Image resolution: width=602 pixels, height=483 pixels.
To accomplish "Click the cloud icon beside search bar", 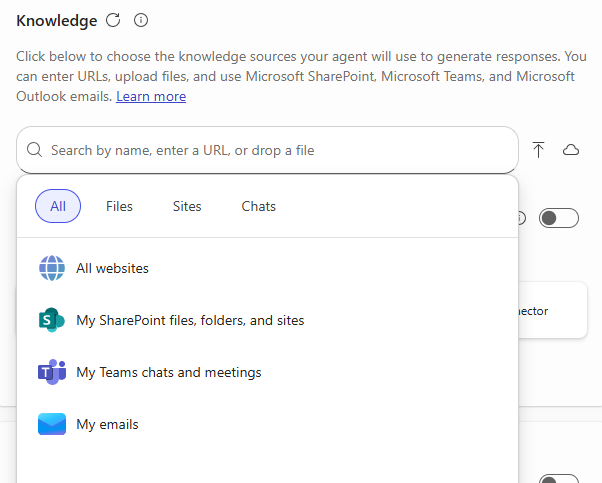I will tap(571, 150).
